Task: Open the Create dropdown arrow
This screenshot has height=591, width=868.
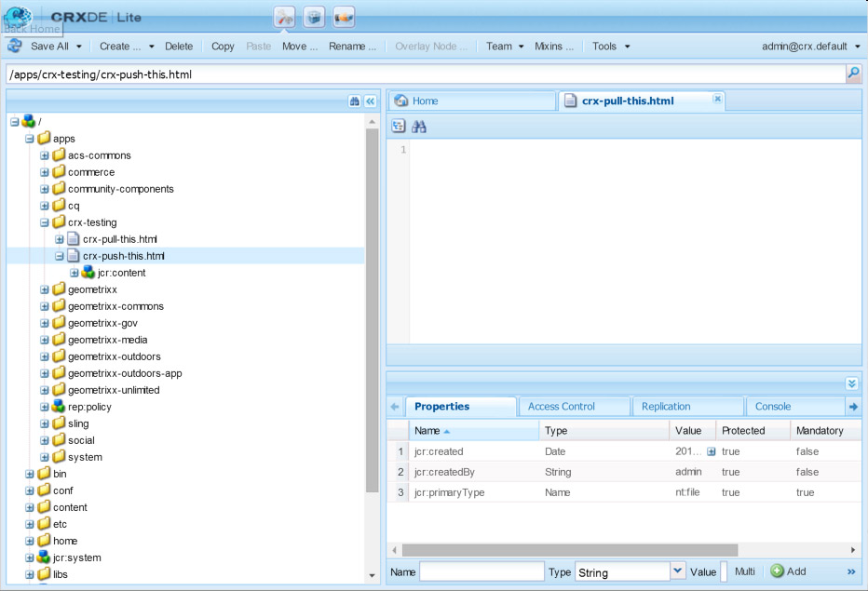Action: (152, 47)
